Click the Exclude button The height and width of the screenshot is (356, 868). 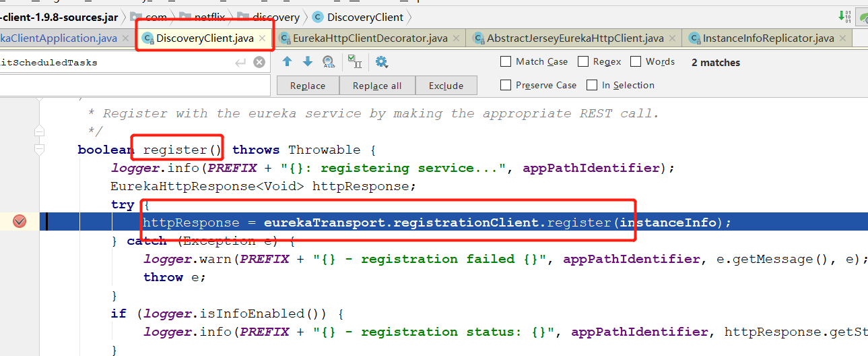click(x=446, y=86)
